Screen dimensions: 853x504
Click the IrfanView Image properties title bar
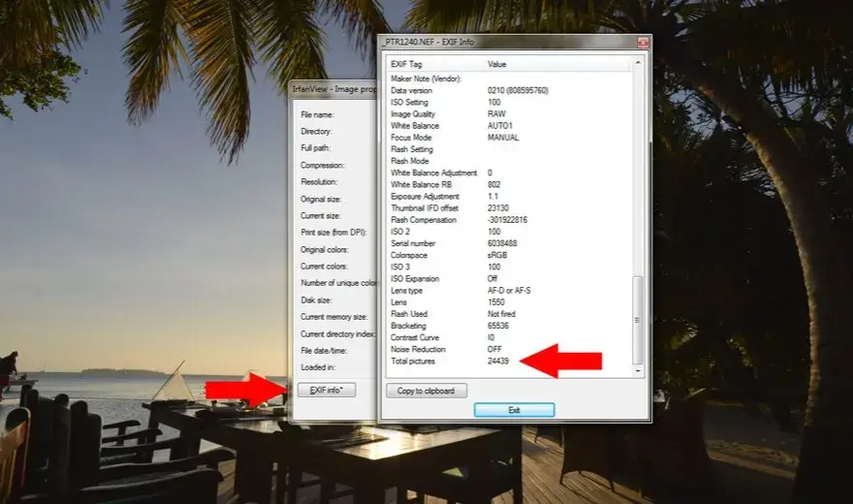point(334,89)
